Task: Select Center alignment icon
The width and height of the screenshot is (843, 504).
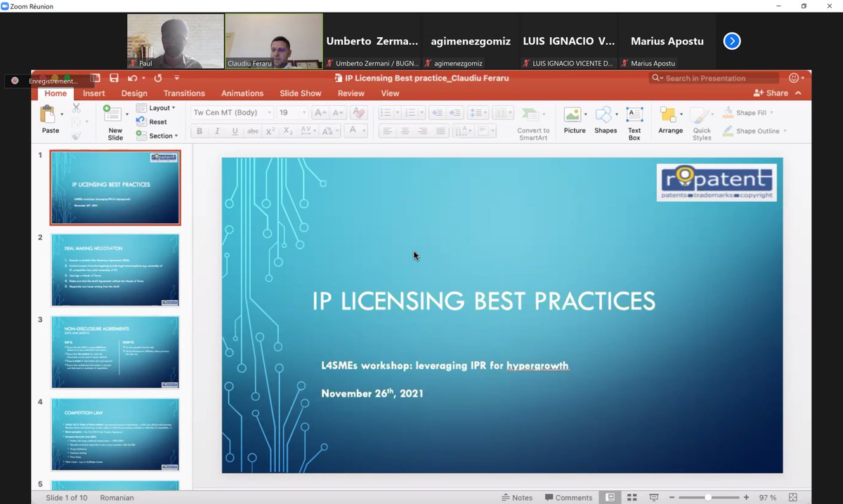Action: click(405, 131)
